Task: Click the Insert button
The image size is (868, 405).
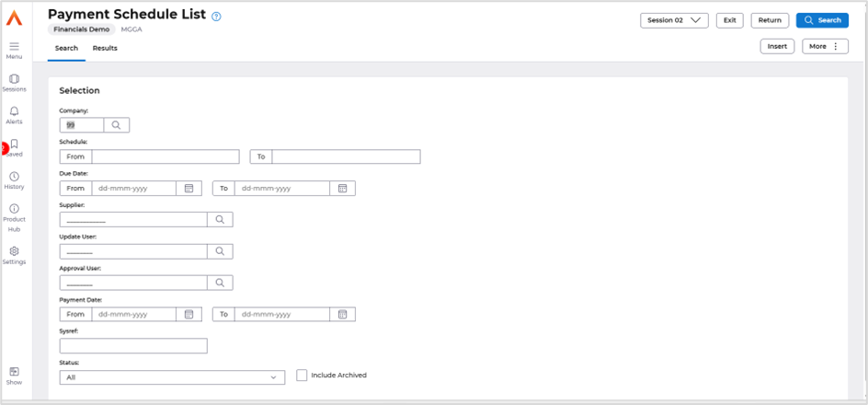Action: [777, 46]
